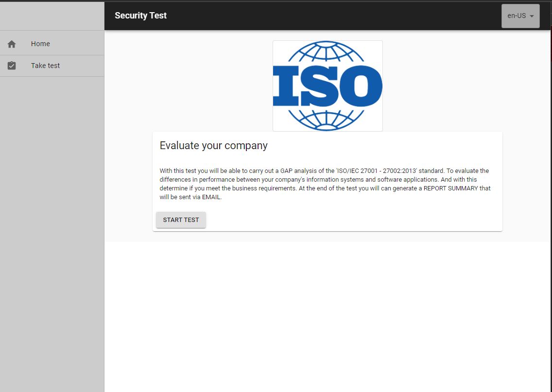Click the caret arrow beside en-US

[x=532, y=16]
